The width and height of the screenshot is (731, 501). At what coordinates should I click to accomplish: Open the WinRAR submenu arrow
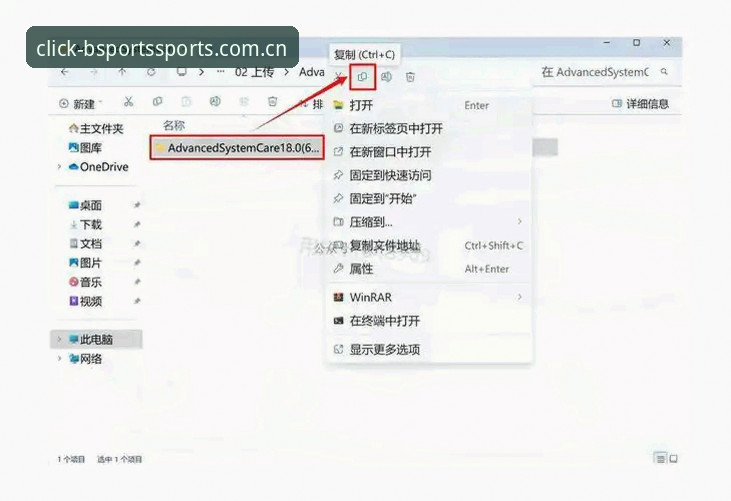pos(519,297)
